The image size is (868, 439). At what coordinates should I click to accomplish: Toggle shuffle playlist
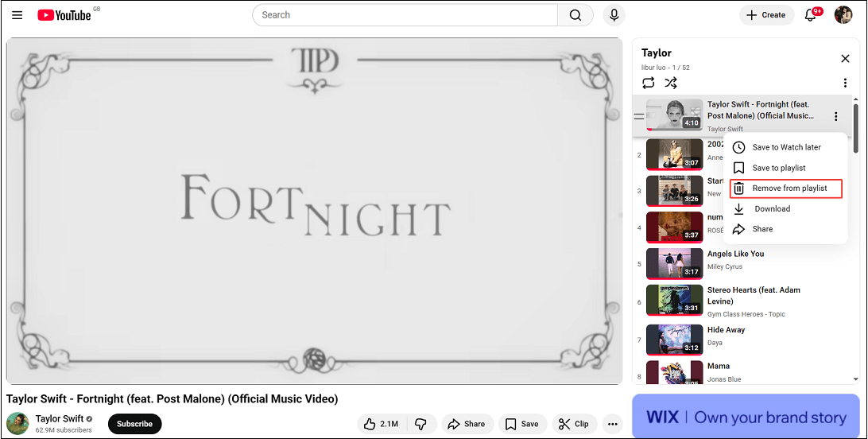[671, 83]
